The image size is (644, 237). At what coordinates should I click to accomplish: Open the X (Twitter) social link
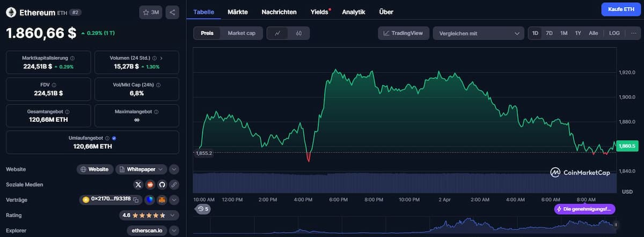coord(138,184)
